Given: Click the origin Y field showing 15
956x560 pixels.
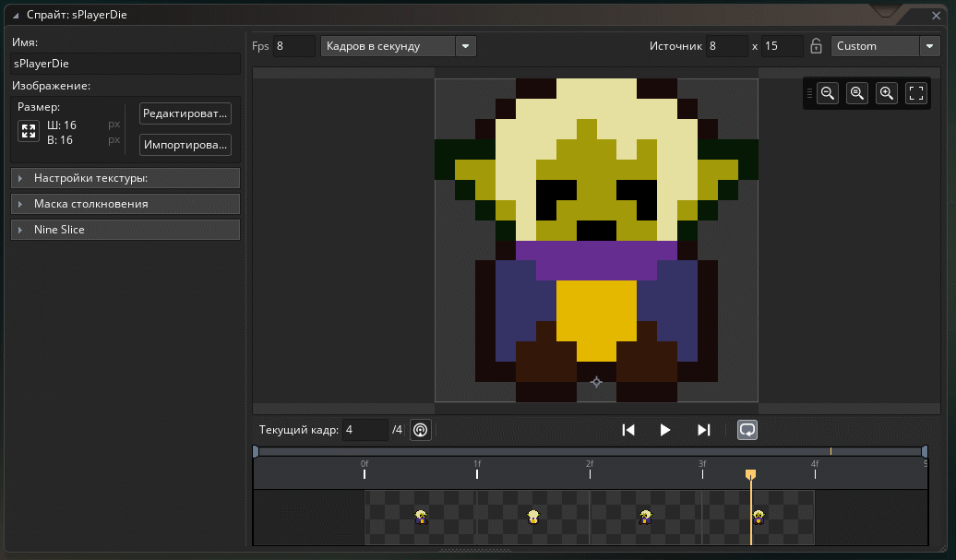Looking at the screenshot, I should click(x=783, y=46).
